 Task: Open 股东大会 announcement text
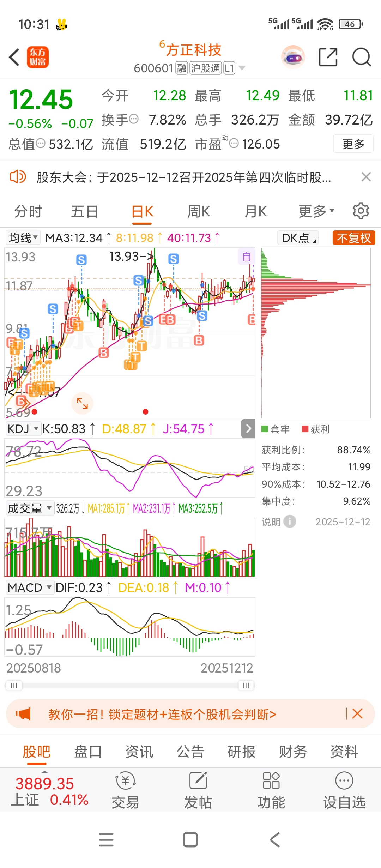[x=184, y=177]
